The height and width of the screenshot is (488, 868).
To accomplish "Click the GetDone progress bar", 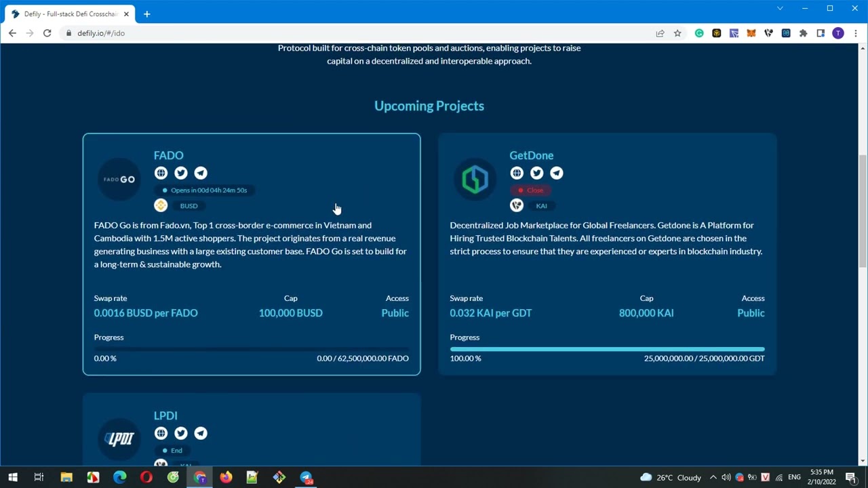I will 607,349.
